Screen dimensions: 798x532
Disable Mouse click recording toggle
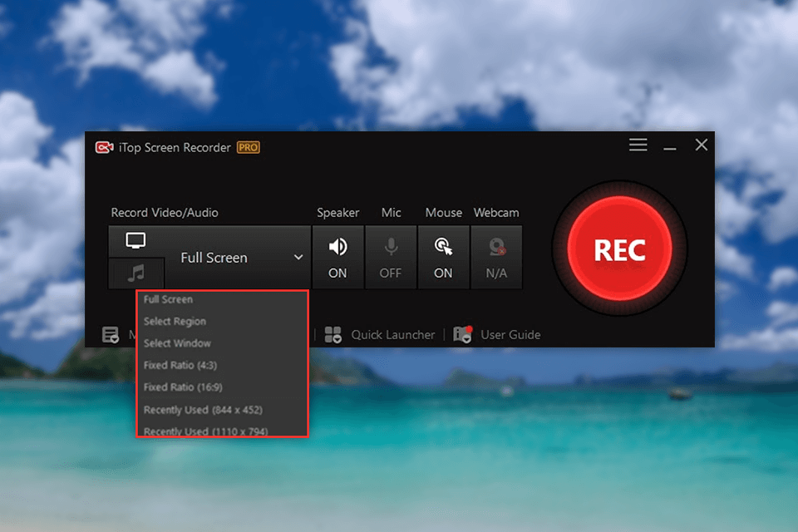tap(443, 272)
